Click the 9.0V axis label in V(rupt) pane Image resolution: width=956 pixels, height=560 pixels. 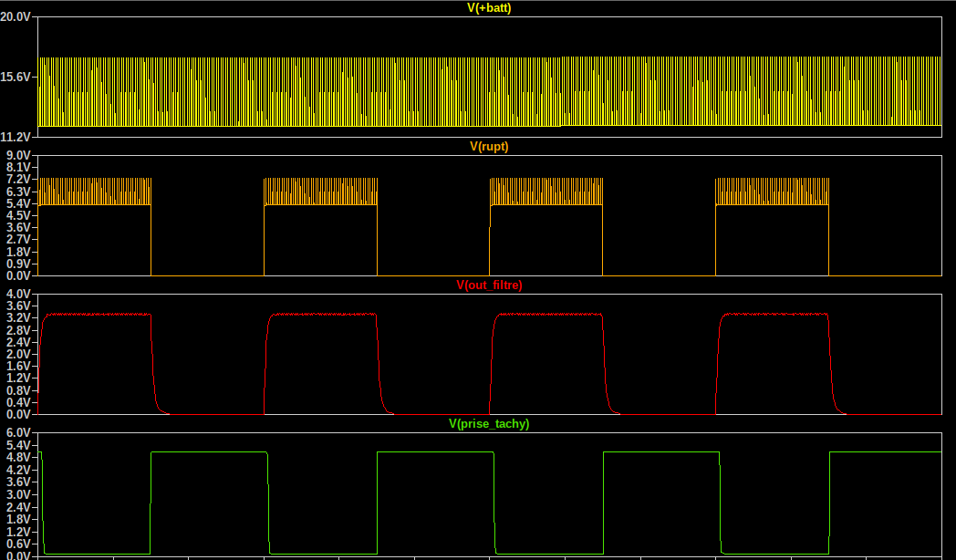19,155
